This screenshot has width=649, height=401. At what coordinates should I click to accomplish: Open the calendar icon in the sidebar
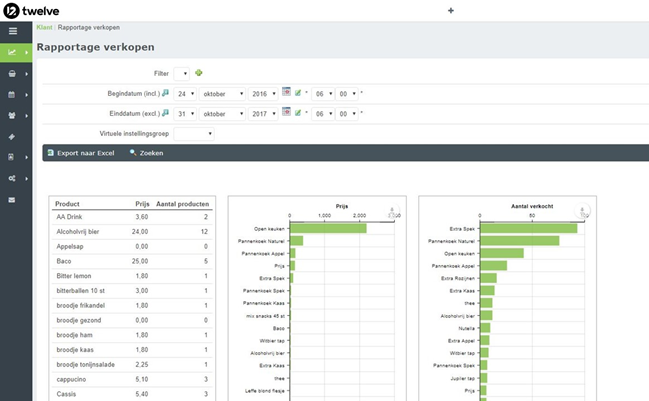point(12,94)
